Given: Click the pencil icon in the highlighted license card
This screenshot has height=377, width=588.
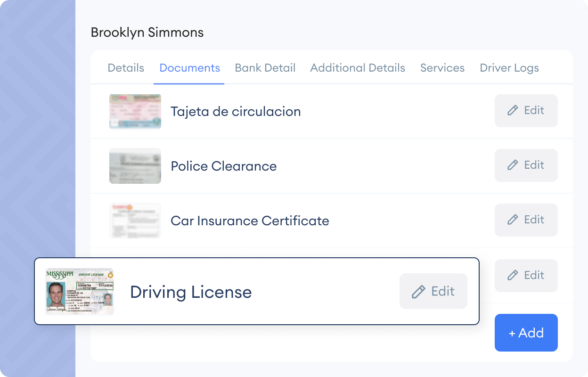Looking at the screenshot, I should (x=417, y=291).
